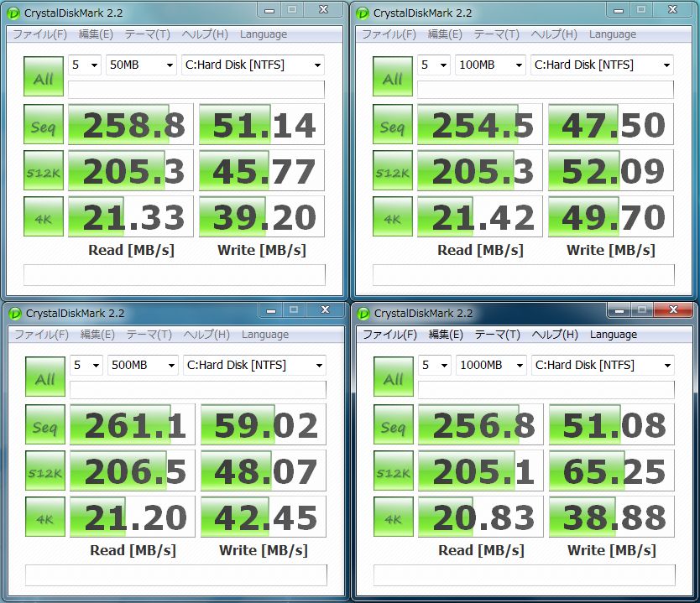Close the 1000MB CrystalDiskMark window
Screen dimensions: 700x603
[673, 309]
